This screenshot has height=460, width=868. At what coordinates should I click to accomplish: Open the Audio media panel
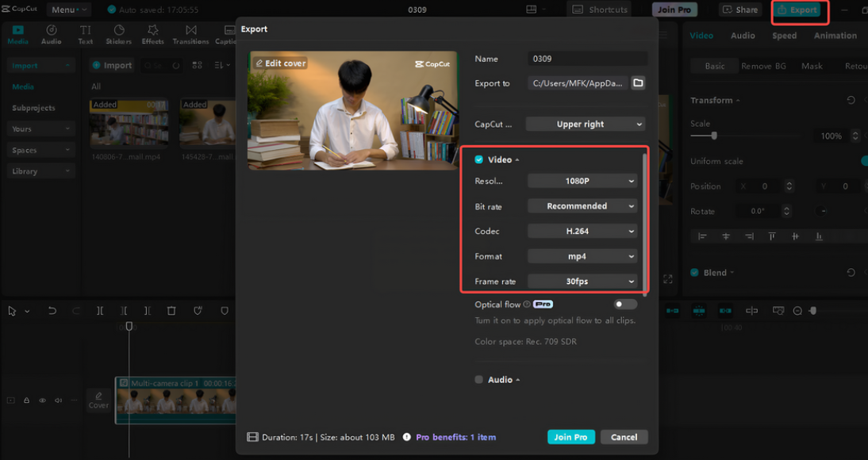[51, 34]
